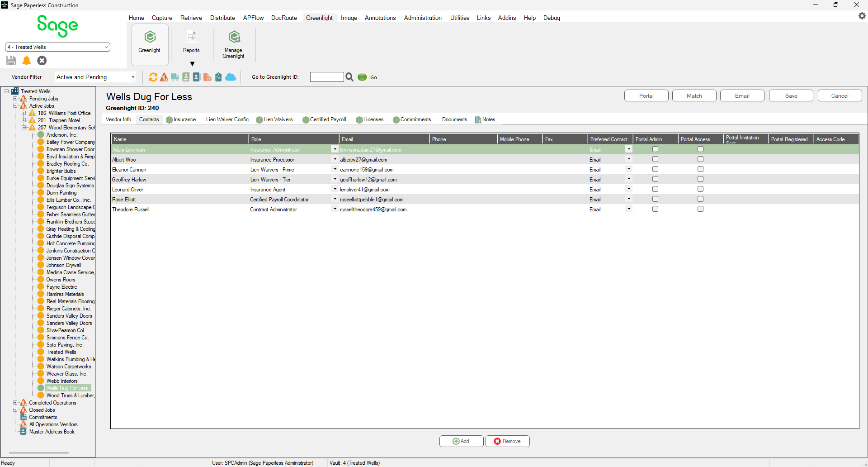Click the Remove contact button
The width and height of the screenshot is (868, 467).
(507, 441)
